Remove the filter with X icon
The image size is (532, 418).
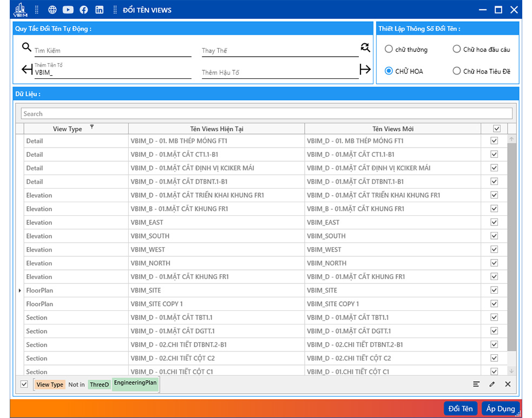pos(508,384)
